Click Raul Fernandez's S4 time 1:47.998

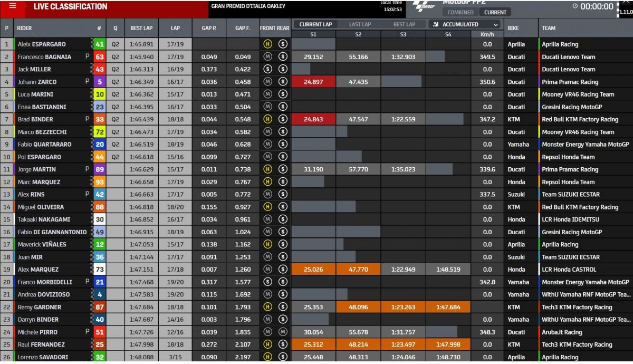click(x=448, y=344)
